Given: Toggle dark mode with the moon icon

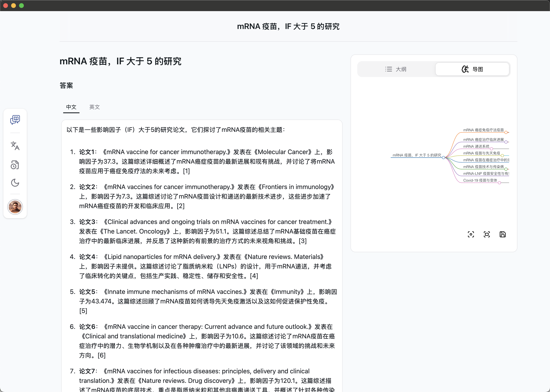Looking at the screenshot, I should pos(15,183).
